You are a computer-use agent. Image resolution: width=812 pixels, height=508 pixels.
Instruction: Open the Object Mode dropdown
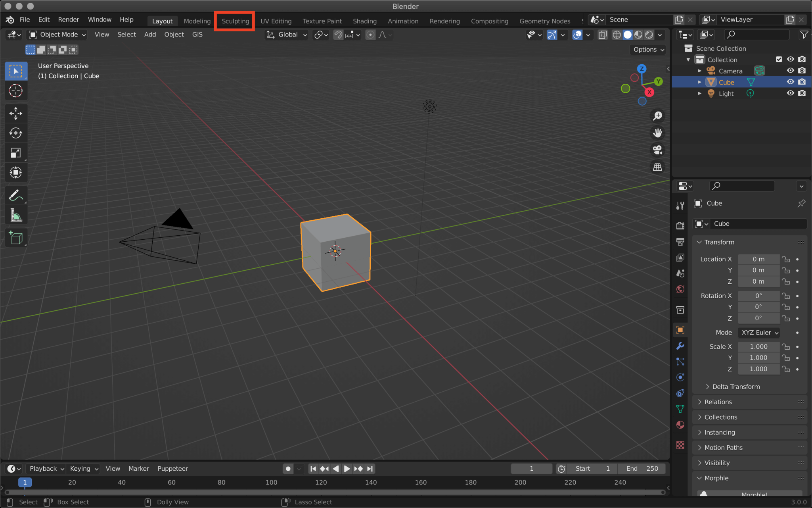pyautogui.click(x=57, y=35)
